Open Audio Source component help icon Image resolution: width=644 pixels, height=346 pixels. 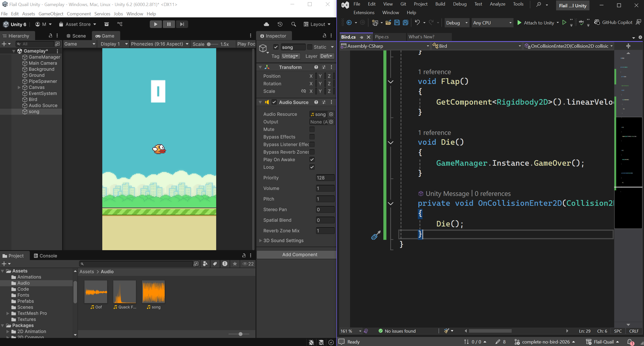pyautogui.click(x=316, y=102)
